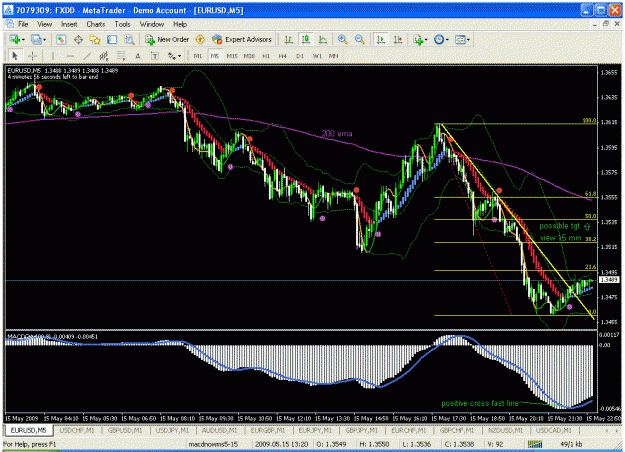Switch to USDCHF,M1 chart tab
625x452 pixels.
pos(77,430)
